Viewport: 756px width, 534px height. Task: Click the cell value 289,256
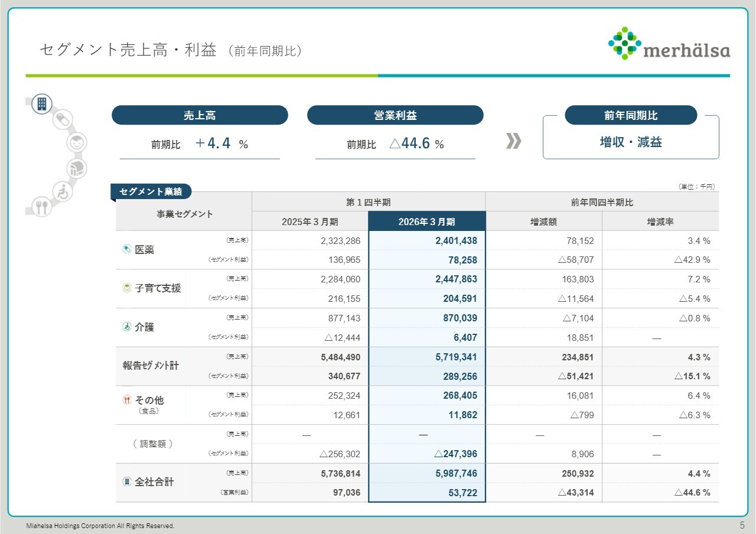coord(460,376)
